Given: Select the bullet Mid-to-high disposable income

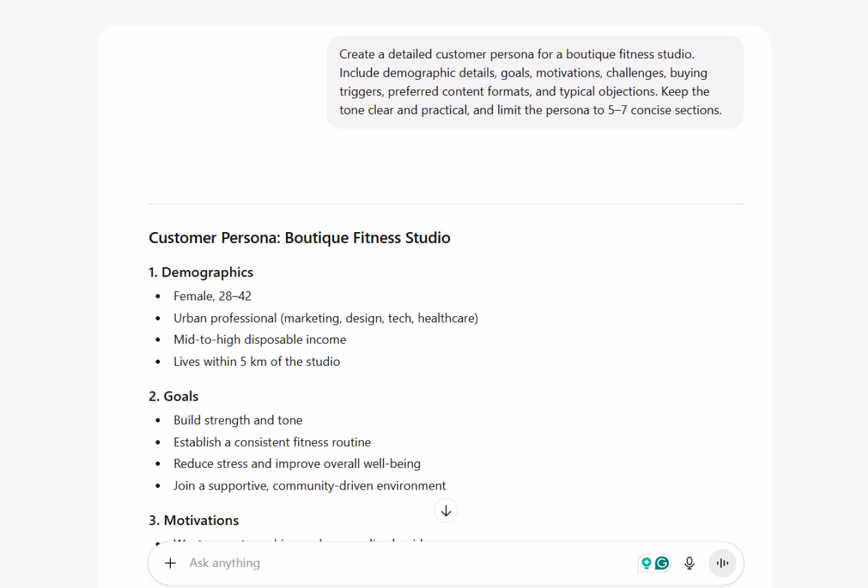Looking at the screenshot, I should pyautogui.click(x=260, y=339).
